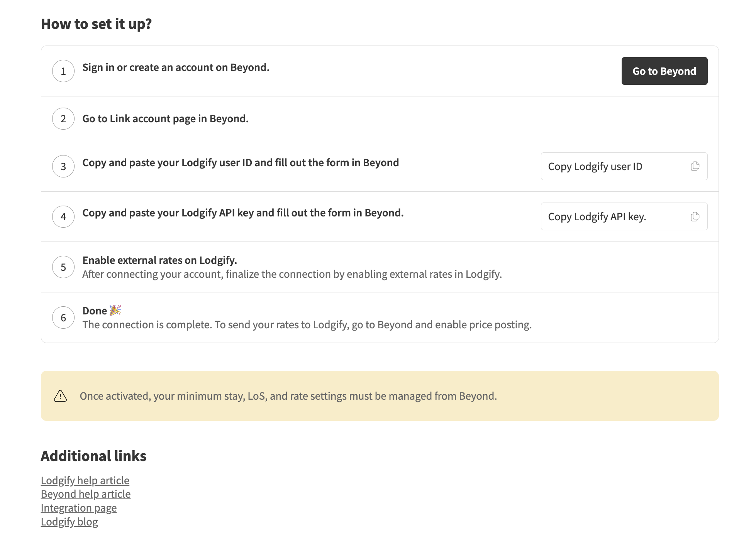756x554 pixels.
Task: Click the step 1 number circle
Action: tap(63, 71)
